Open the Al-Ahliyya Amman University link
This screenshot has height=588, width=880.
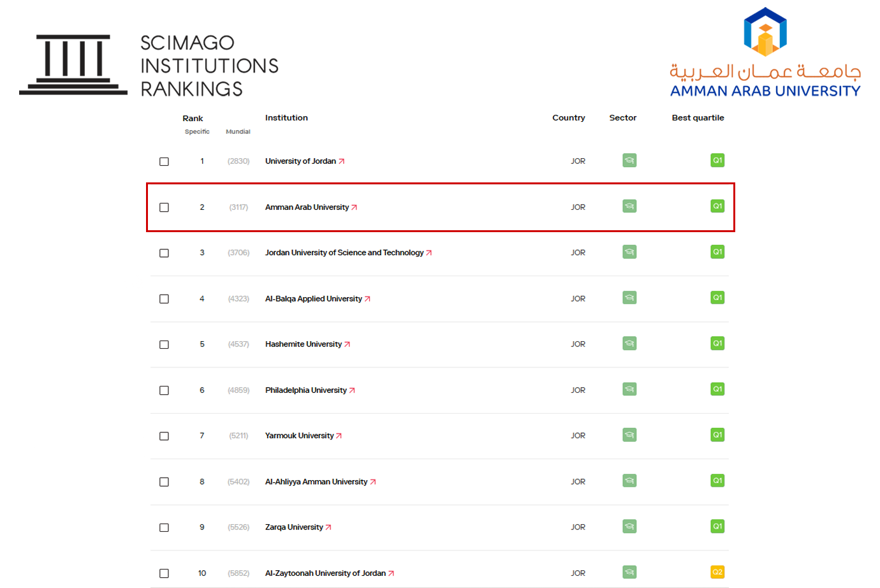[321, 482]
